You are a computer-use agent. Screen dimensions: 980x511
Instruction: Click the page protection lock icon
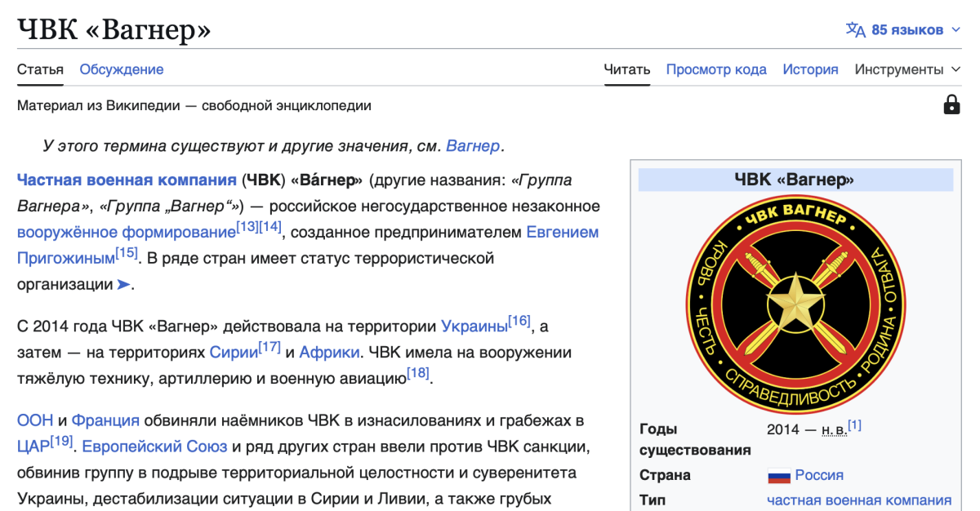(x=951, y=104)
